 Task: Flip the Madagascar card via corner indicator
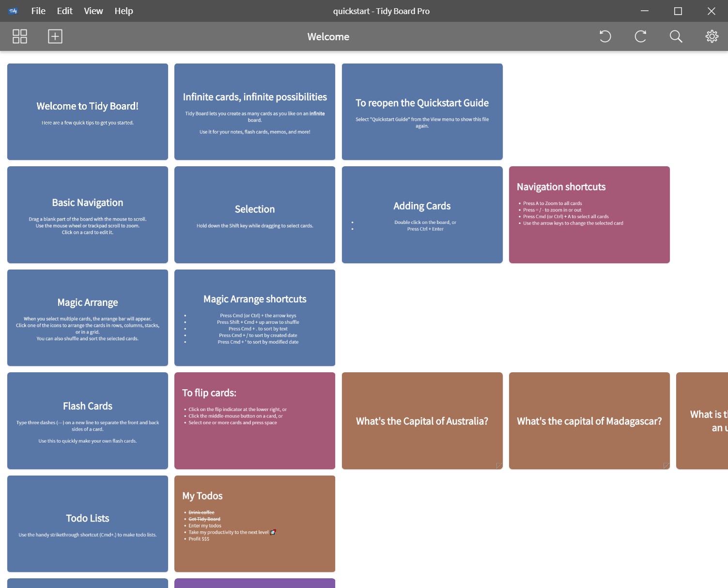[x=666, y=466]
